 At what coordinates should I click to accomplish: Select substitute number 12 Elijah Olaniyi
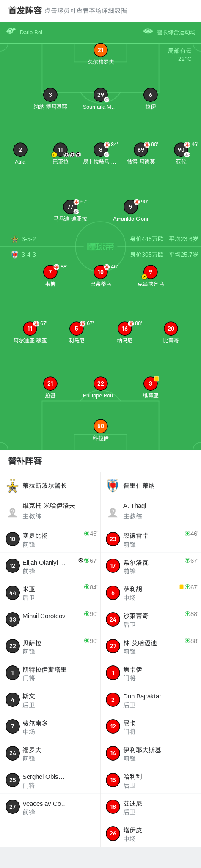coord(50,566)
